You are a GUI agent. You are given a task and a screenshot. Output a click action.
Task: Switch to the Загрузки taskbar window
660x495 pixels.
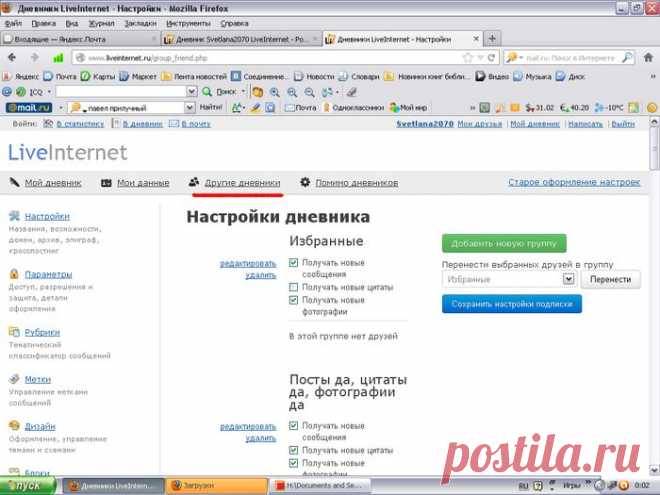[x=217, y=485]
